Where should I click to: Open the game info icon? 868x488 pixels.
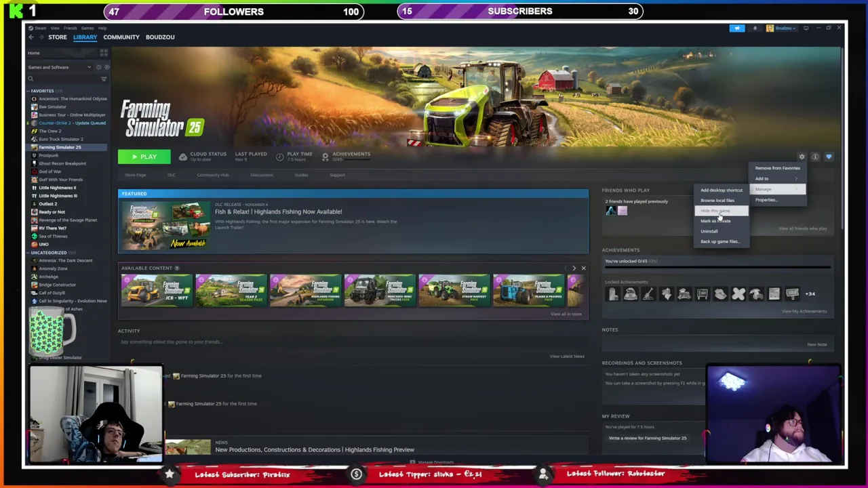pos(815,157)
